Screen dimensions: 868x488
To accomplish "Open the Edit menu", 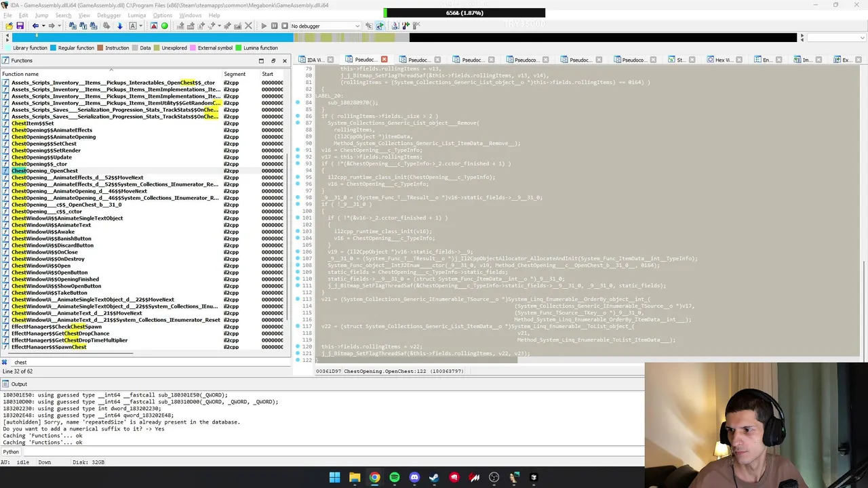I will (x=24, y=15).
